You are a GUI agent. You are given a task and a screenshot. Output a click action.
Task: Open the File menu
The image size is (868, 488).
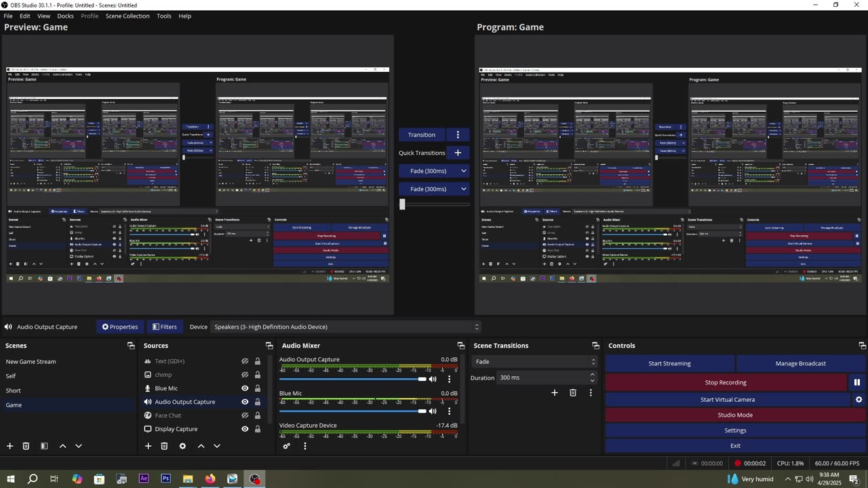tap(8, 16)
